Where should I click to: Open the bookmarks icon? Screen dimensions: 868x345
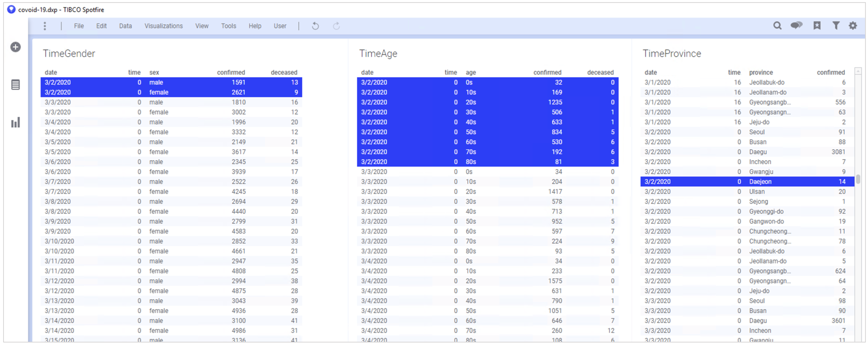pyautogui.click(x=817, y=26)
